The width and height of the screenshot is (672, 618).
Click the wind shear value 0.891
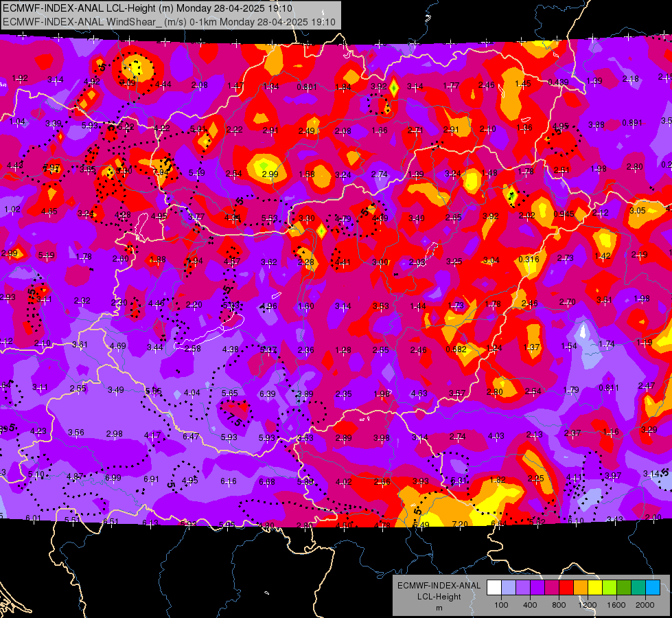tap(632, 123)
